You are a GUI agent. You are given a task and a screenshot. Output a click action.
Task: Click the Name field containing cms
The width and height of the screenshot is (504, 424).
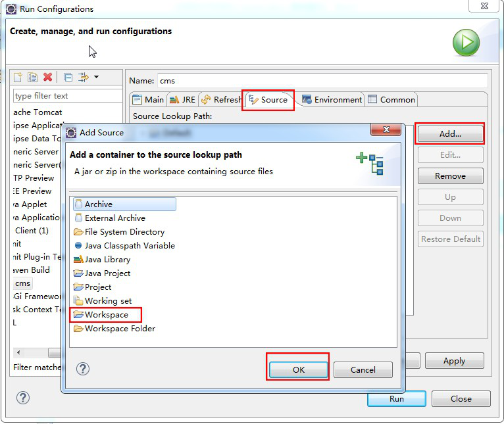322,81
